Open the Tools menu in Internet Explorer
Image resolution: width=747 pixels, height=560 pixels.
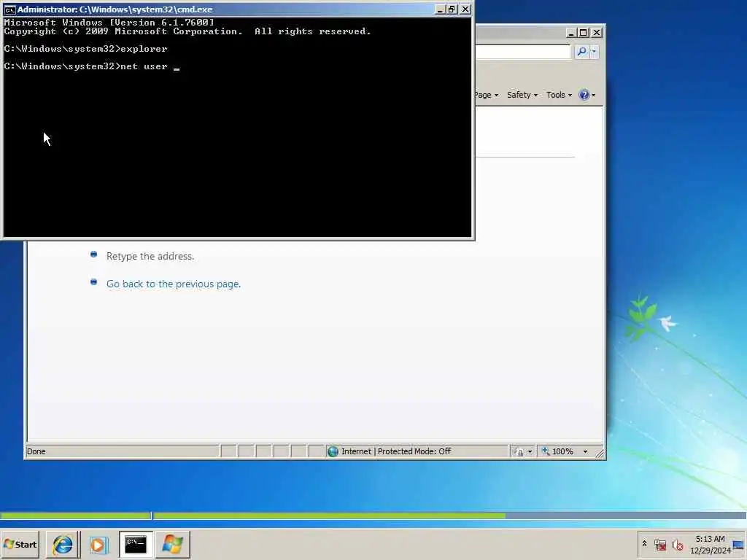coord(559,95)
